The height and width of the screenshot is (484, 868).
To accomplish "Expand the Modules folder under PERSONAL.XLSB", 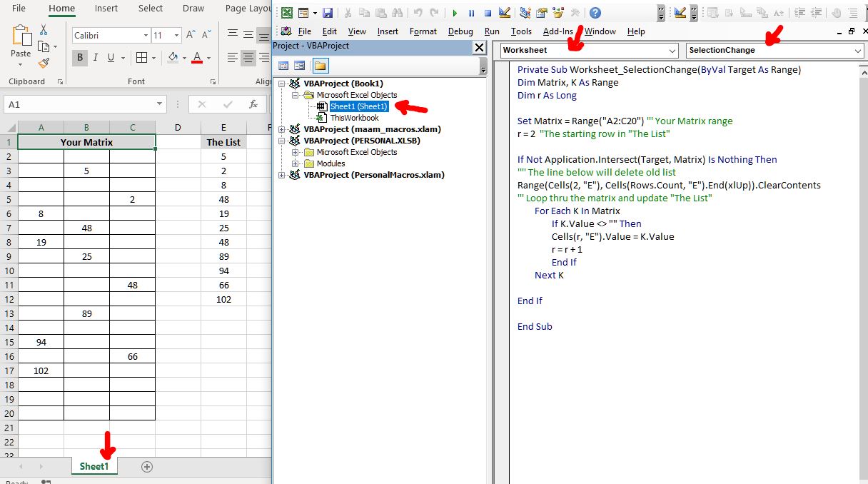I will point(295,163).
